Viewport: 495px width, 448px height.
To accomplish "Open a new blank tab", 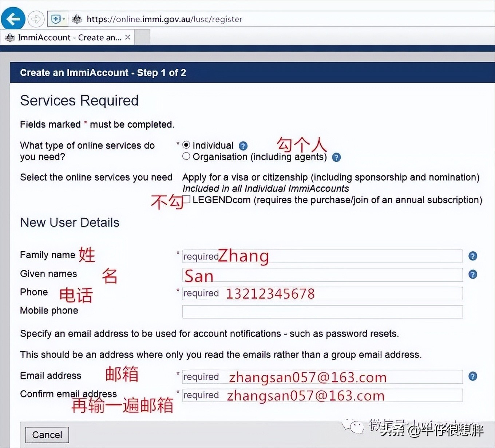I will click(x=143, y=37).
